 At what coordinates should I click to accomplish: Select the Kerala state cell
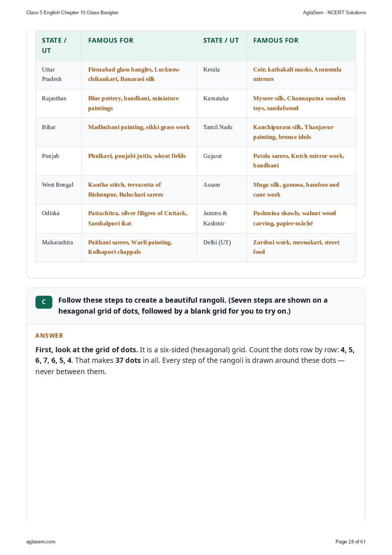pyautogui.click(x=222, y=75)
